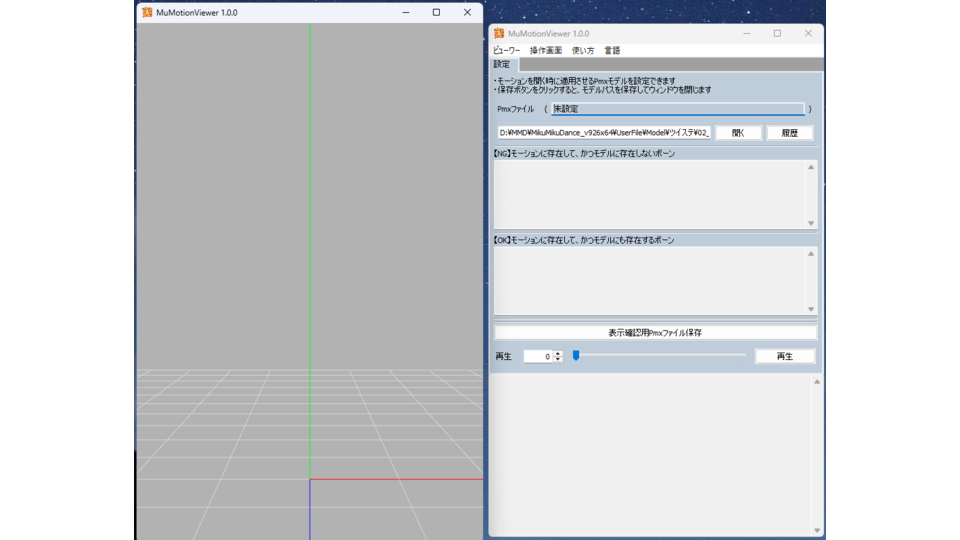Minimize the settings window

(747, 34)
